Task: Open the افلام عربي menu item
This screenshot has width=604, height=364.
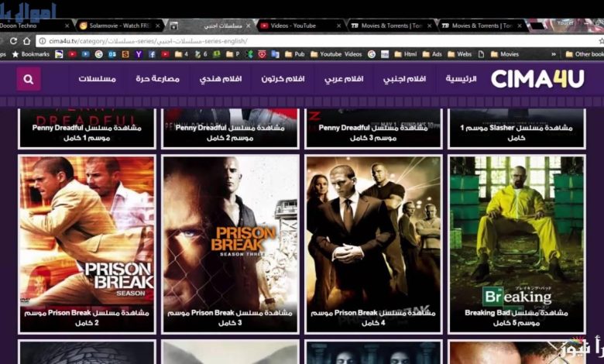Action: pyautogui.click(x=344, y=79)
